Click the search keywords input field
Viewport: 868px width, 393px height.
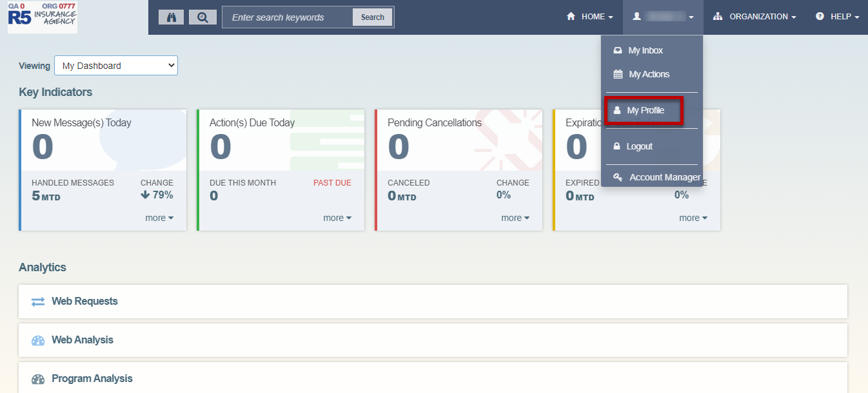(288, 17)
